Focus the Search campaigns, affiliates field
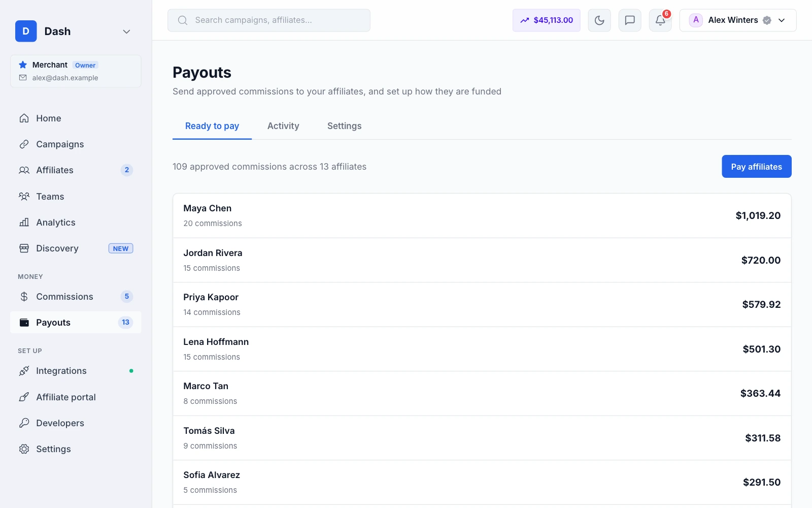Image resolution: width=812 pixels, height=508 pixels. 269,20
